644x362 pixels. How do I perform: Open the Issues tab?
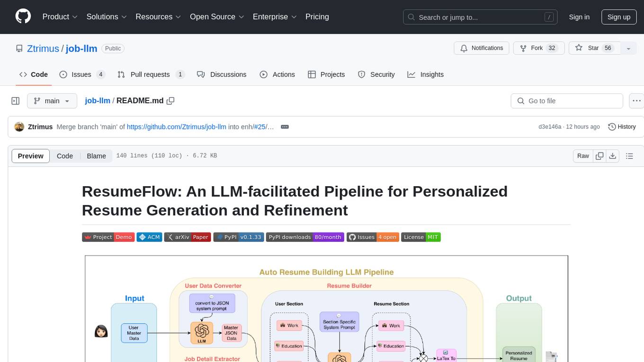[x=82, y=74]
